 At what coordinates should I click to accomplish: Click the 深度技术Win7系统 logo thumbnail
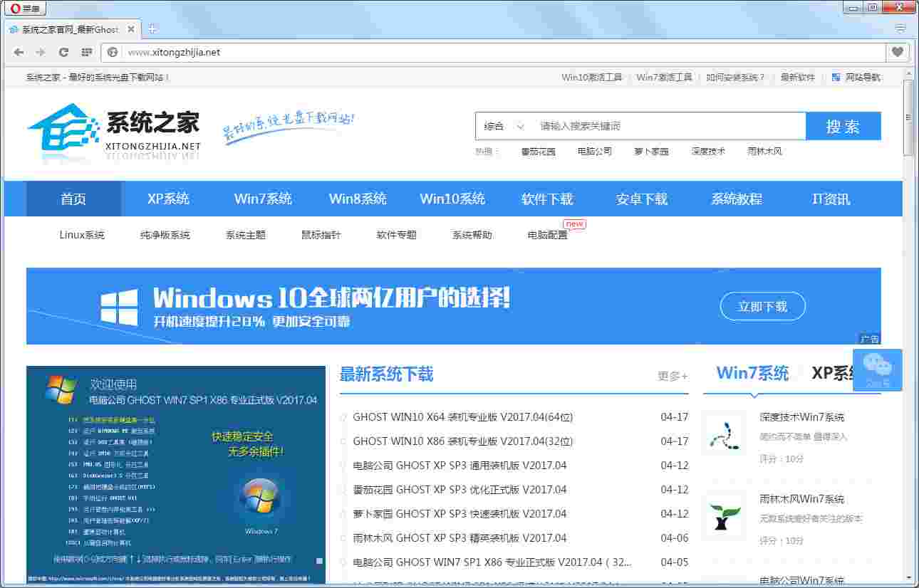coord(725,432)
